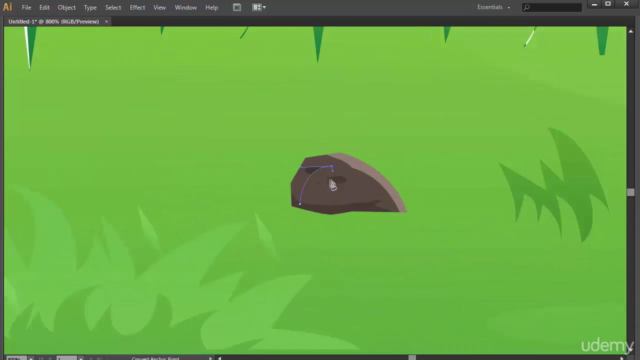Click the Illustrator Ai logo icon
Viewport: 640px width, 360px height.
pyautogui.click(x=7, y=7)
